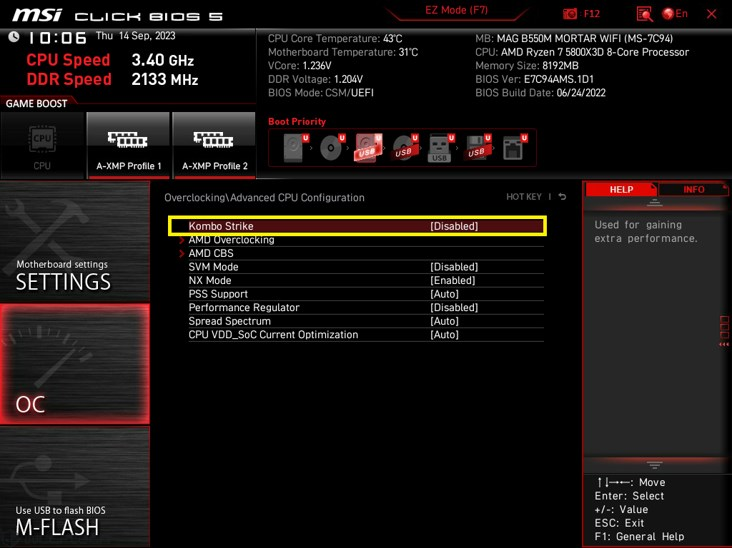Select the first hard disk boot device icon
Viewport: 732px width, 548px height.
click(296, 148)
